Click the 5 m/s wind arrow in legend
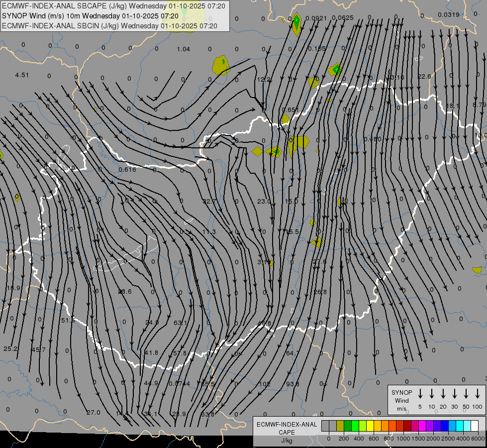The image size is (487, 448). click(420, 394)
